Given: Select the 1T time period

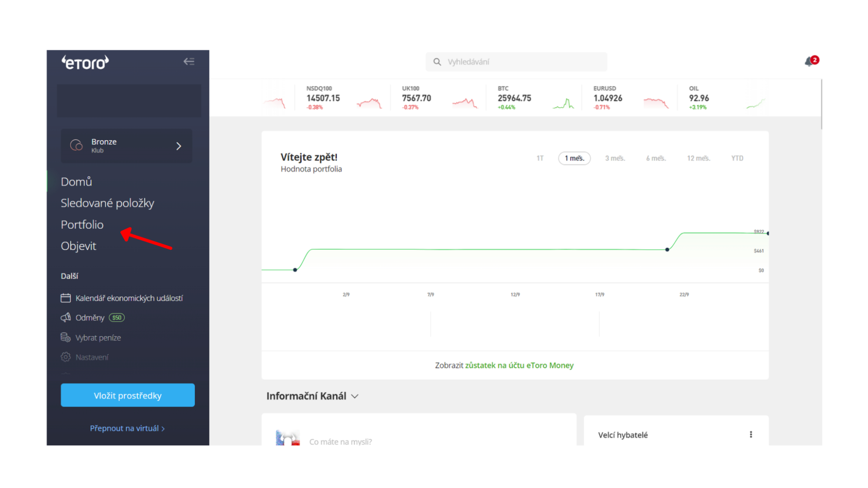Looking at the screenshot, I should click(540, 158).
